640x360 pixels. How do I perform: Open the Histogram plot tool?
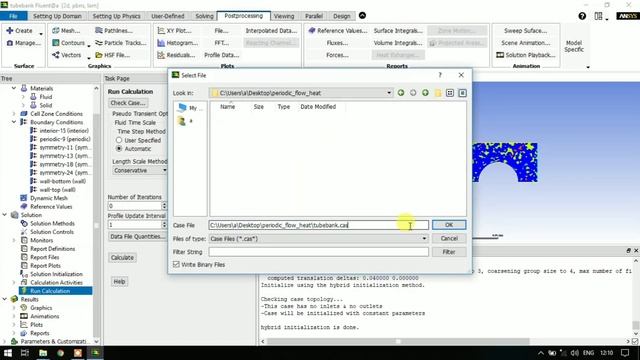click(x=178, y=43)
